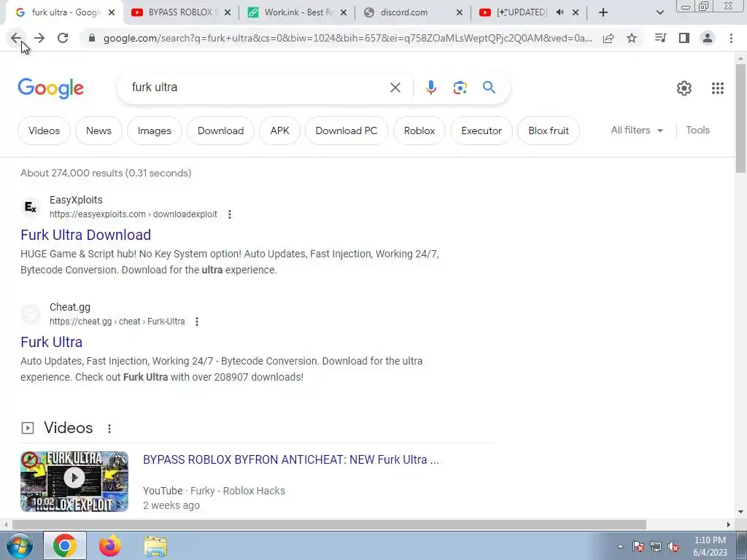Expand the All filters dropdown
The width and height of the screenshot is (747, 560).
pyautogui.click(x=637, y=130)
